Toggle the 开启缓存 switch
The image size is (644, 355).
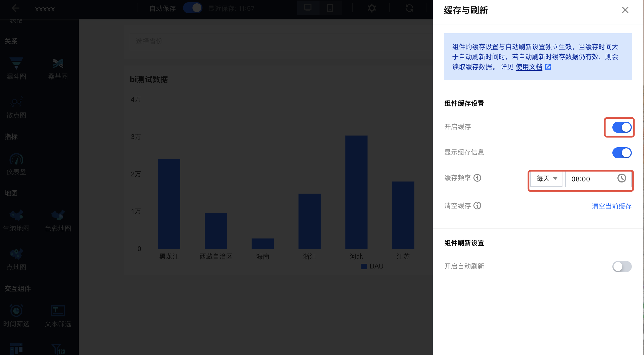click(622, 127)
